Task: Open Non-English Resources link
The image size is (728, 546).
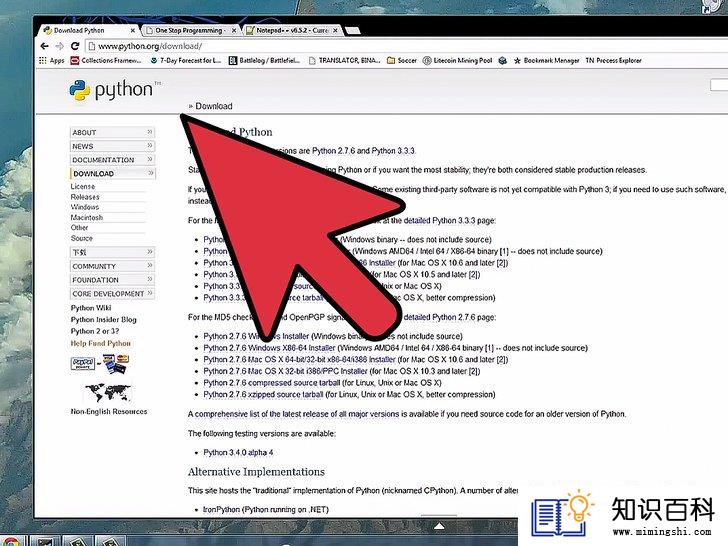Action: pos(109,411)
